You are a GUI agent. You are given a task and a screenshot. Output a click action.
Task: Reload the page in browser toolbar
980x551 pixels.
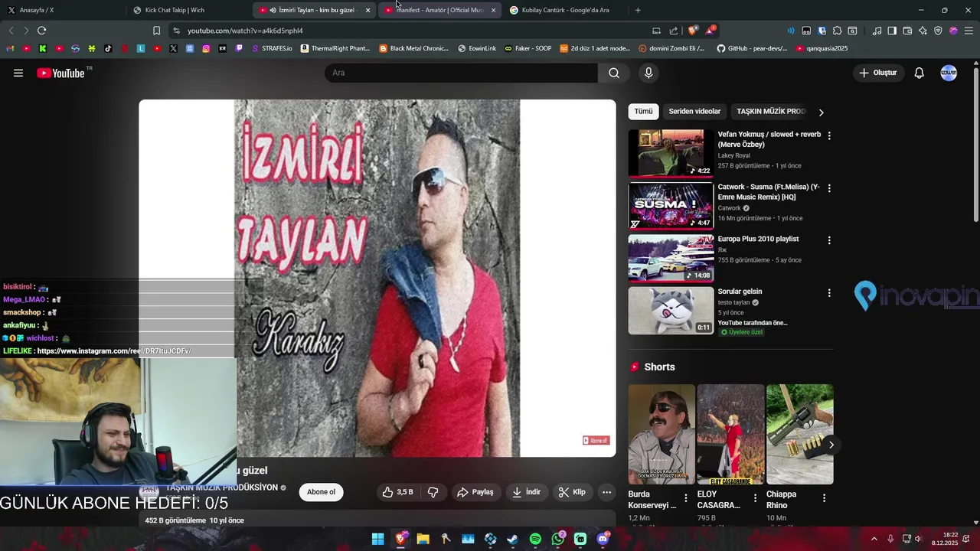(x=42, y=31)
